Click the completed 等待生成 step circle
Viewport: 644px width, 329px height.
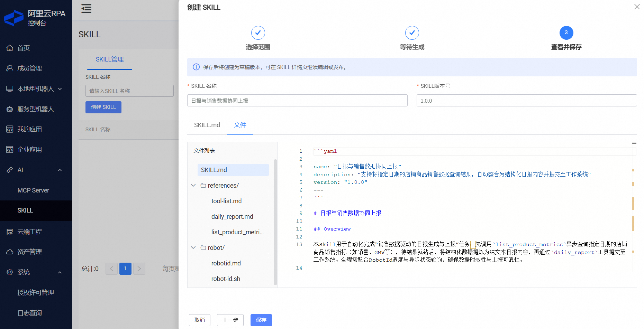[x=412, y=33]
